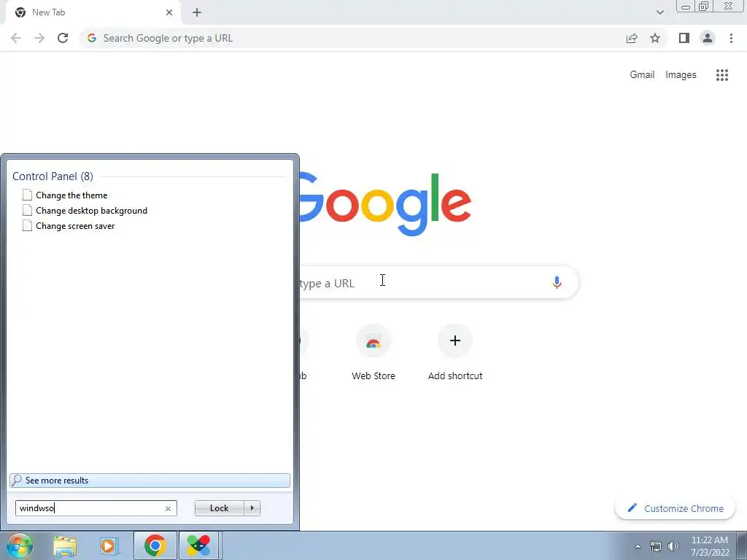Reload the Chrome page
Viewport: 747px width, 560px height.
(x=63, y=38)
